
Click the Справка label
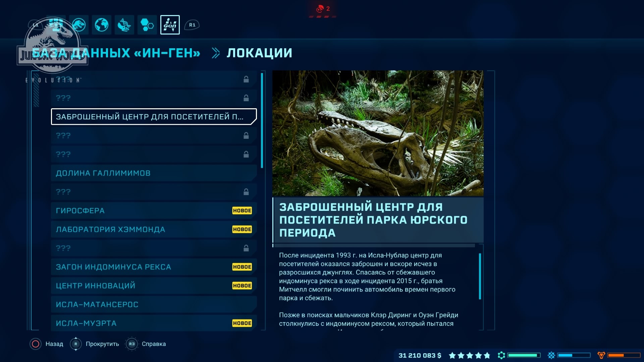154,344
